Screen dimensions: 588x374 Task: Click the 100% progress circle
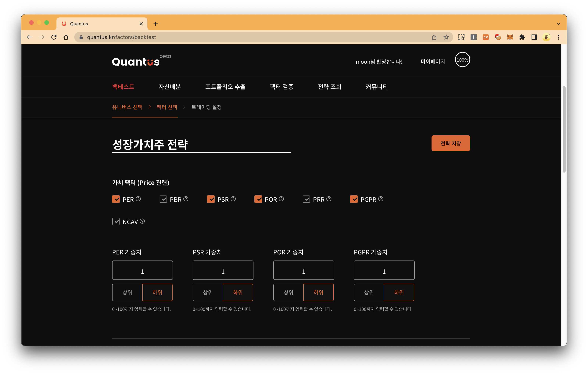[462, 60]
